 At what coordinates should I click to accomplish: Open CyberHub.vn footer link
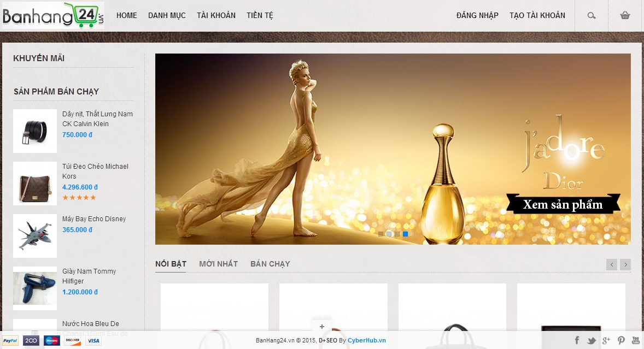[366, 340]
